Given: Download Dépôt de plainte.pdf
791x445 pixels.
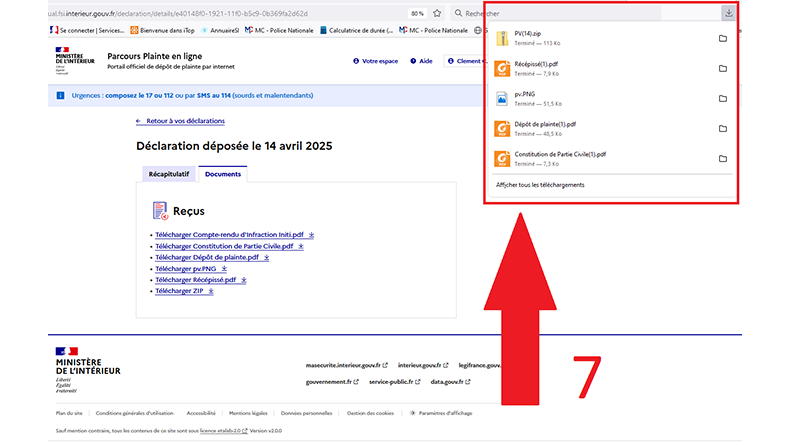Looking at the screenshot, I should 212,257.
